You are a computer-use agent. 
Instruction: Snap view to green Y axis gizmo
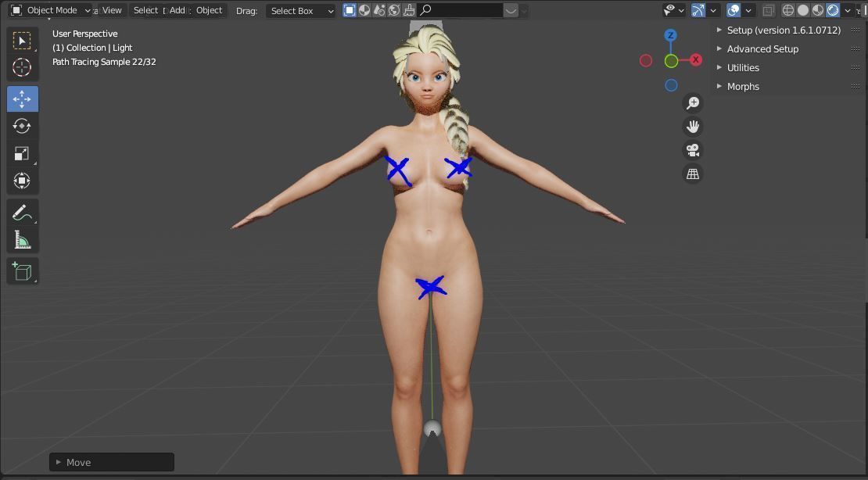click(x=671, y=61)
